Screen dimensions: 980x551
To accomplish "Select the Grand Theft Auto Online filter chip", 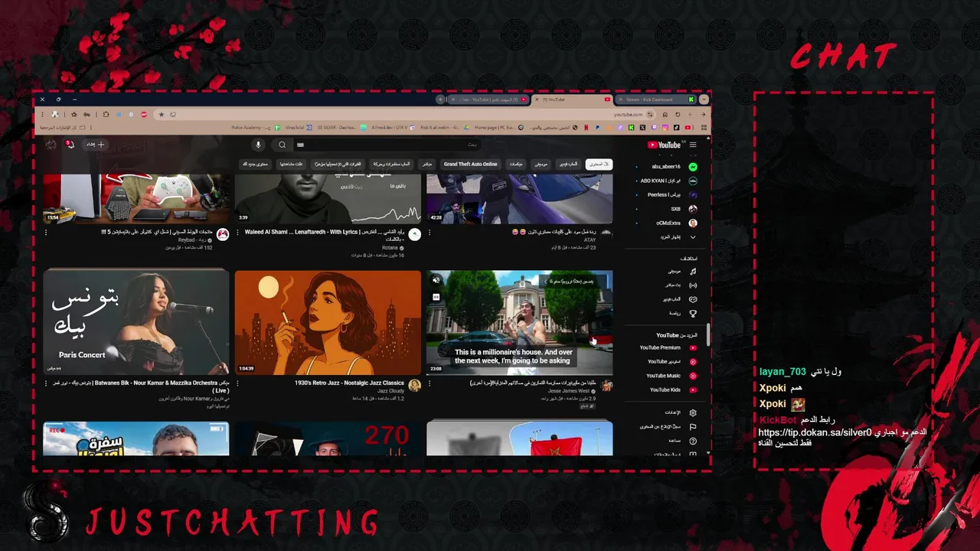I will pos(471,164).
